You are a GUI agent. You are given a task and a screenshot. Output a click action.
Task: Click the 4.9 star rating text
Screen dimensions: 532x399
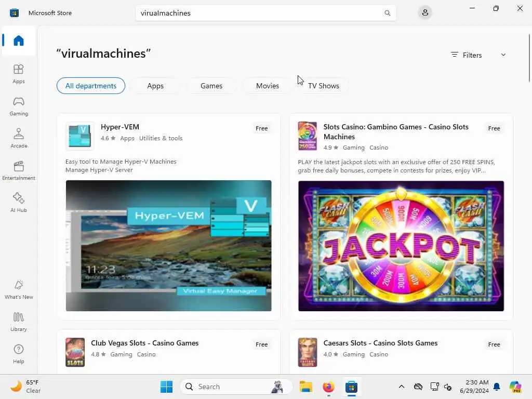coord(331,148)
